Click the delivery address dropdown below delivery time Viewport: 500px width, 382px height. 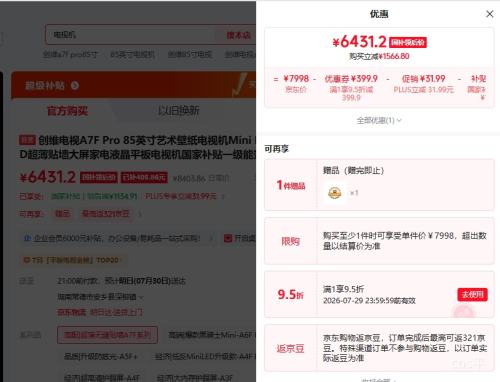coord(100,297)
